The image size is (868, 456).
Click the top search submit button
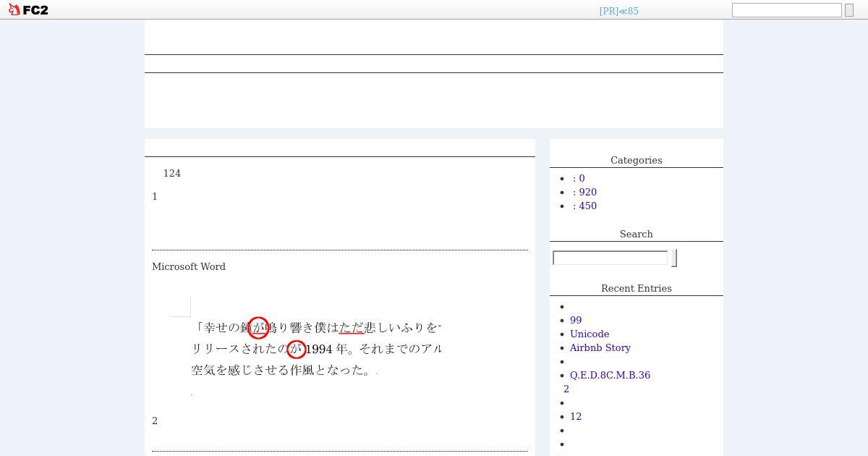pos(849,10)
